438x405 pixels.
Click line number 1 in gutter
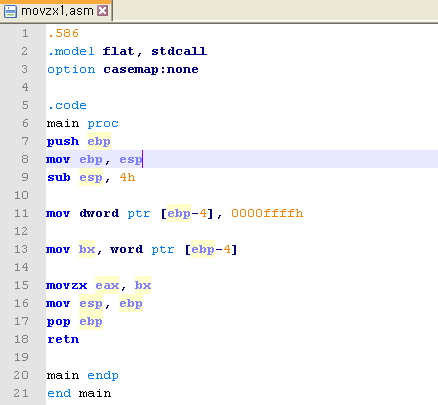[25, 33]
